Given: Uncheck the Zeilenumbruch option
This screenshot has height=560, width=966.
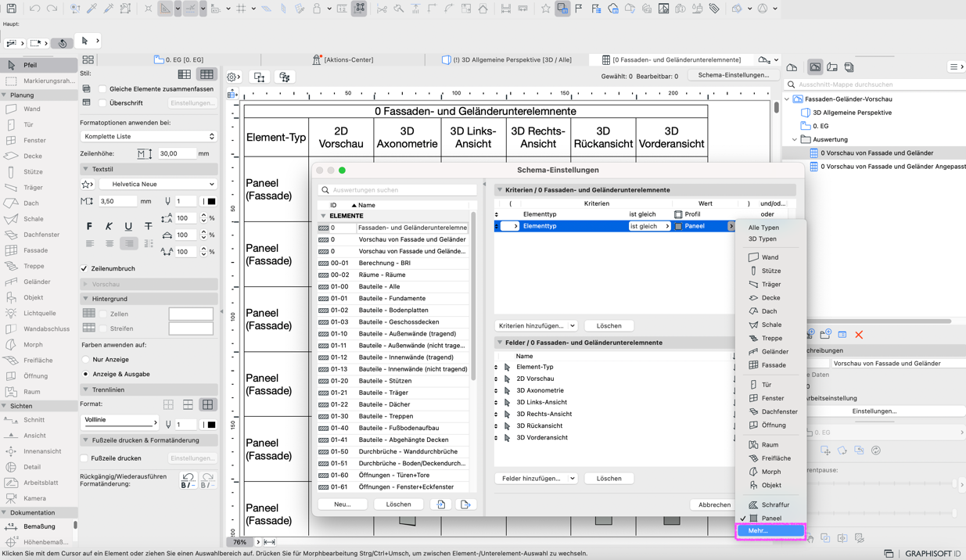Looking at the screenshot, I should (x=84, y=268).
